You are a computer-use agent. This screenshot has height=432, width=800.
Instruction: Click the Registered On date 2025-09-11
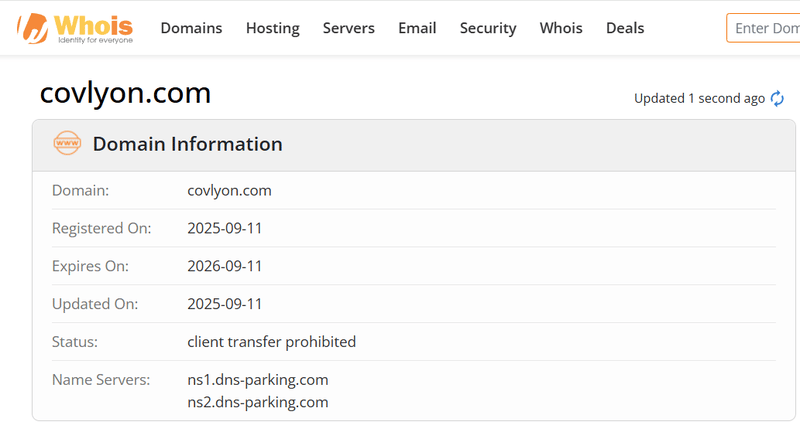[x=224, y=228]
